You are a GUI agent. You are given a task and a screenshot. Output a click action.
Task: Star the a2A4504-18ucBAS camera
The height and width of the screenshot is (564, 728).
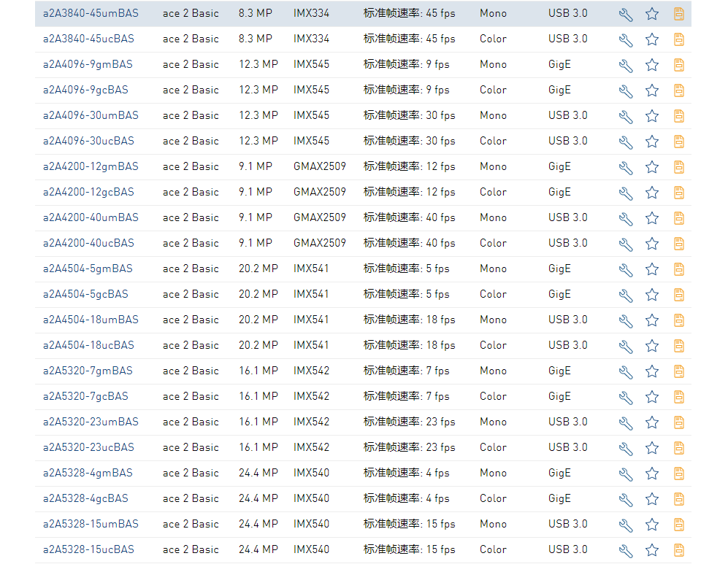point(652,346)
